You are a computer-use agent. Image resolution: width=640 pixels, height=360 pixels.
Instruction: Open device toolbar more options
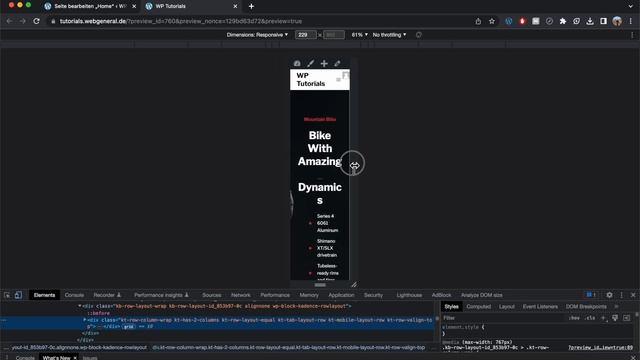pyautogui.click(x=632, y=35)
